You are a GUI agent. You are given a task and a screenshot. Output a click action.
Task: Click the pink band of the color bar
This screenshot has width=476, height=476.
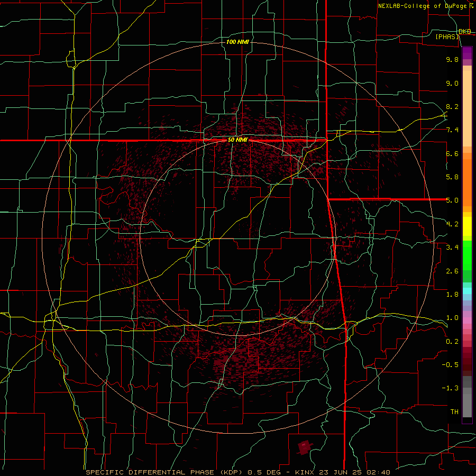(x=467, y=321)
